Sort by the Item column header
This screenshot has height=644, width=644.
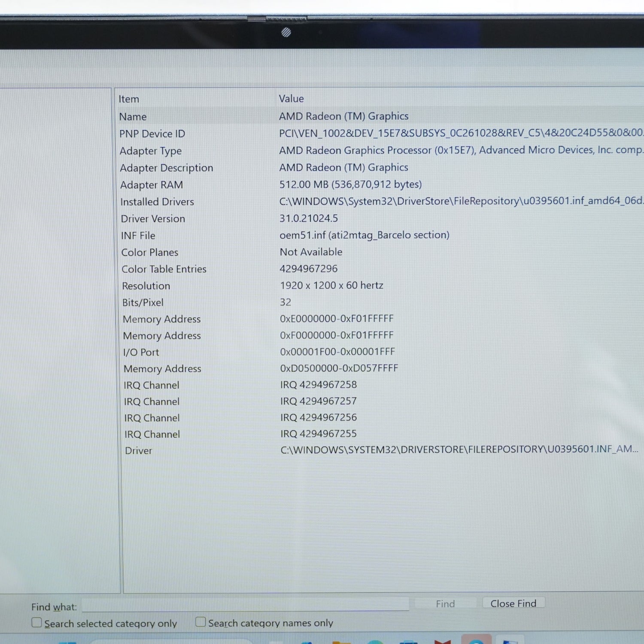[x=129, y=99]
